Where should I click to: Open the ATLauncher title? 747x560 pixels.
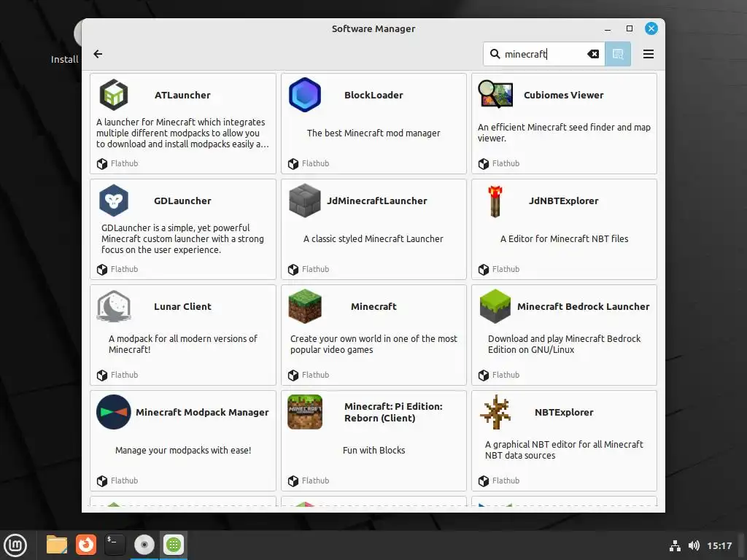click(x=182, y=95)
